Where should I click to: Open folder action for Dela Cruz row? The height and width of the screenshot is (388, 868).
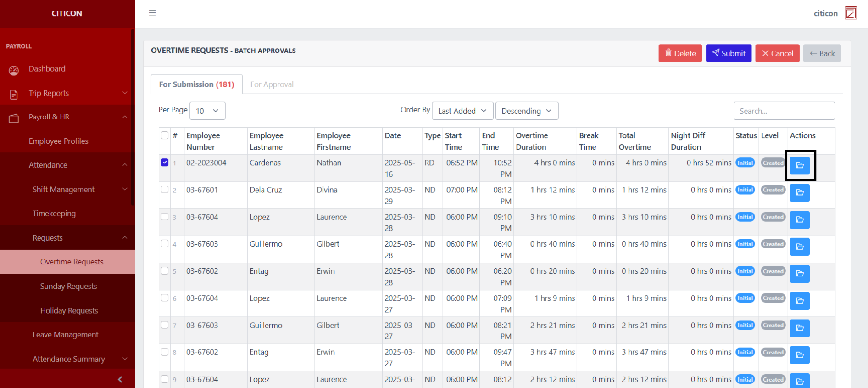800,192
